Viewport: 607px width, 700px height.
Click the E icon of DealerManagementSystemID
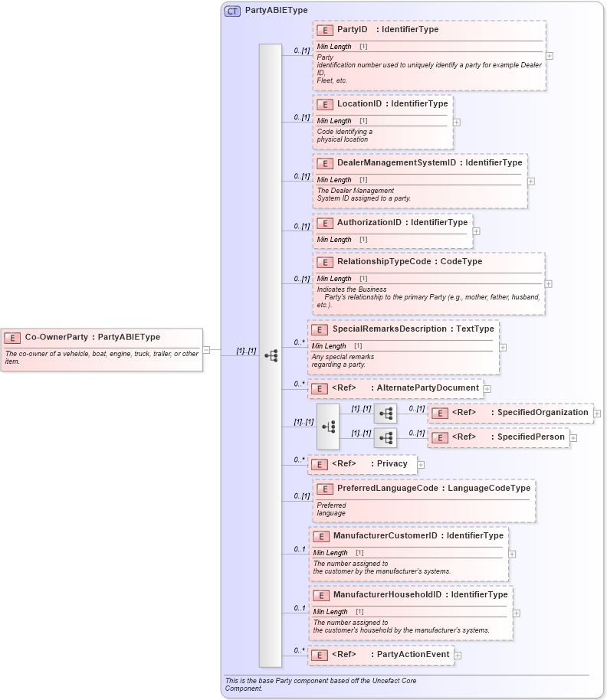coord(325,163)
